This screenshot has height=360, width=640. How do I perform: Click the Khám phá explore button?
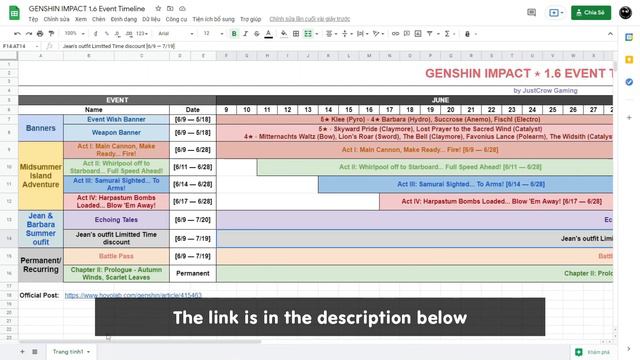(x=592, y=352)
